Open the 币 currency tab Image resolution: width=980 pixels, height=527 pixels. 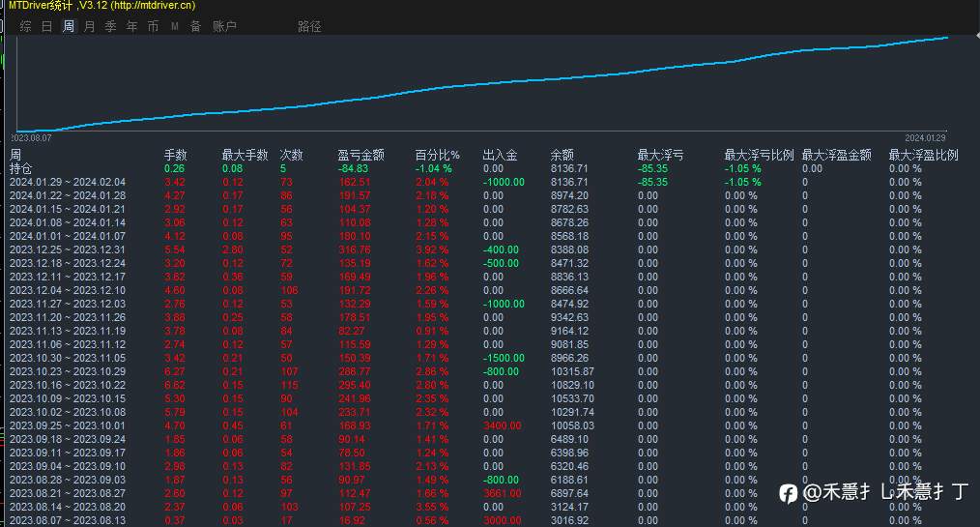[x=153, y=26]
